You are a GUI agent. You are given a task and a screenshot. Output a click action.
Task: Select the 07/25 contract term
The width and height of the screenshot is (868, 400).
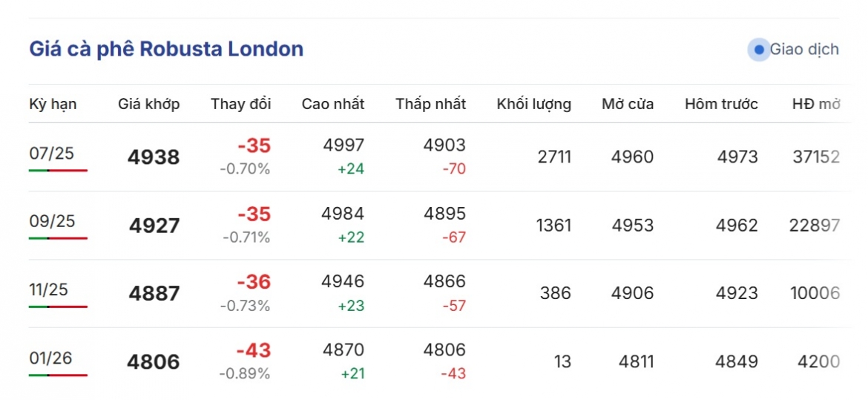[51, 154]
